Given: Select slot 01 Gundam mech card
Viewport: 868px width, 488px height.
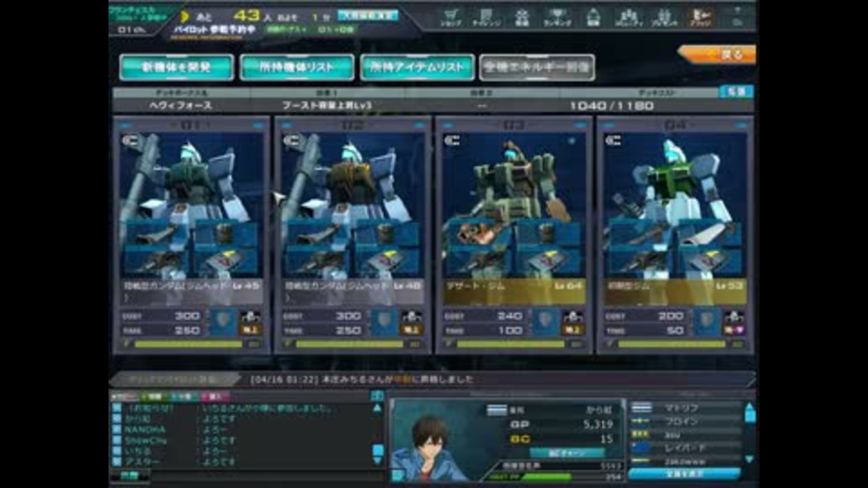Looking at the screenshot, I should click(191, 235).
